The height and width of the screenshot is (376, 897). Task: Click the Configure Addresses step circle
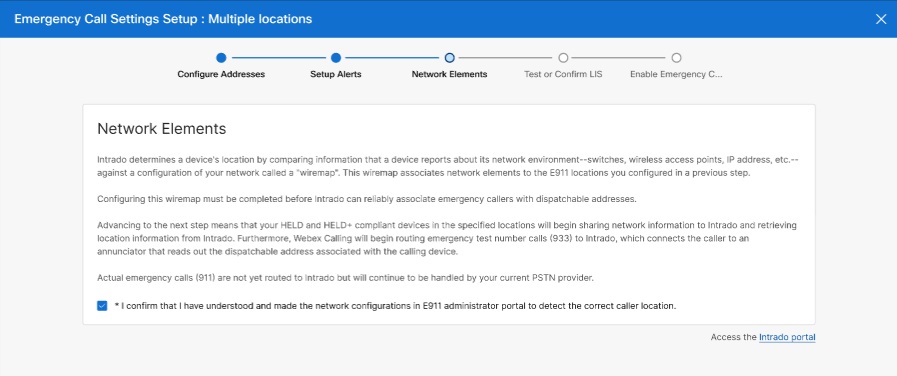click(221, 58)
